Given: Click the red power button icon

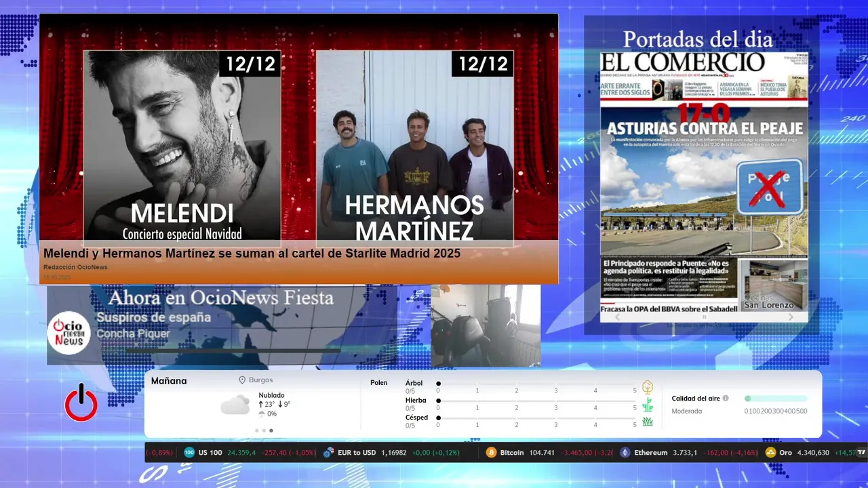Looking at the screenshot, I should coord(81,403).
